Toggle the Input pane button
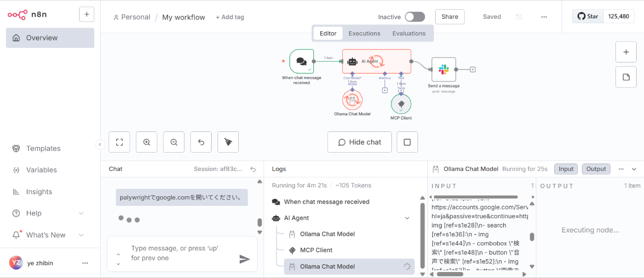 pos(566,169)
